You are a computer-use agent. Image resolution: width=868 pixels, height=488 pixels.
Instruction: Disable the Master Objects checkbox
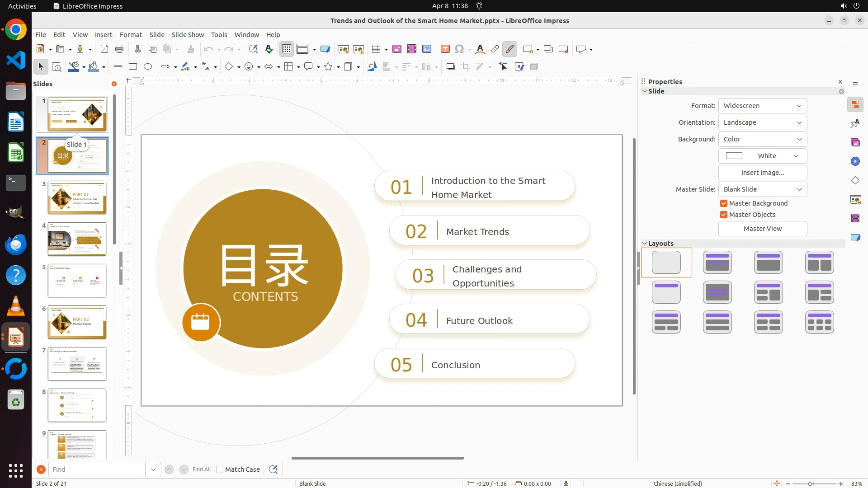coord(724,215)
